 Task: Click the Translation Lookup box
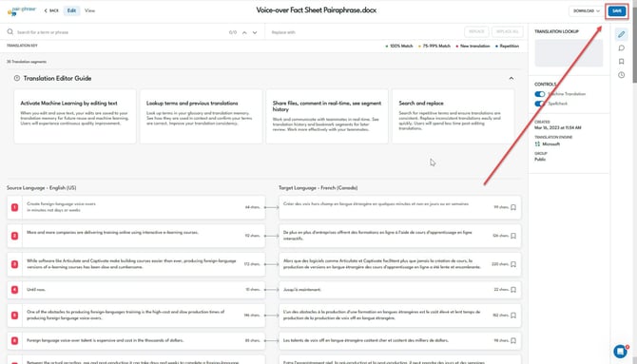pos(569,53)
